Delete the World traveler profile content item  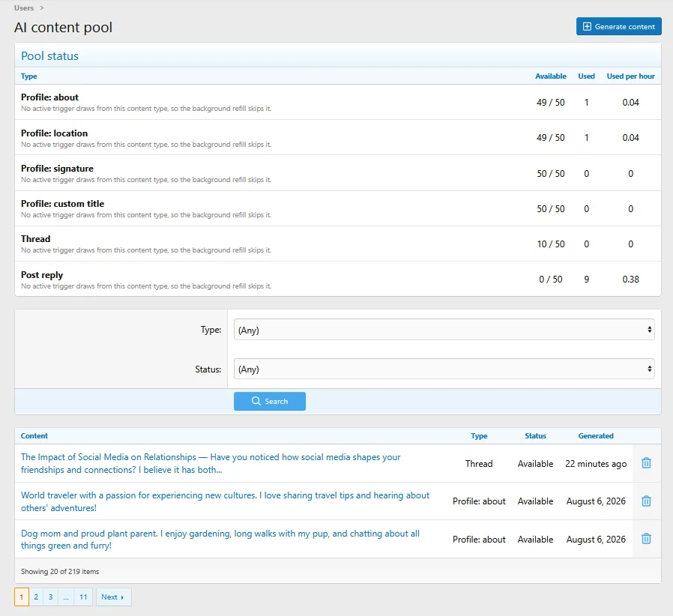[646, 501]
